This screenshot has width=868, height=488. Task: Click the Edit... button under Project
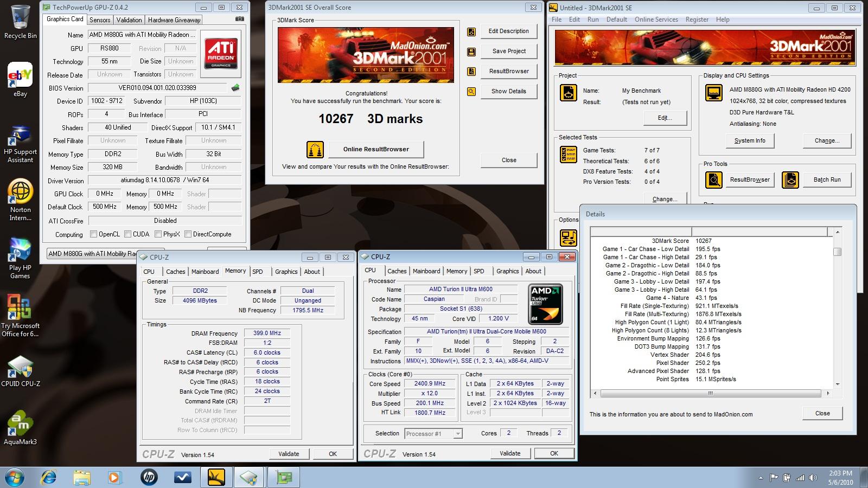pos(665,118)
